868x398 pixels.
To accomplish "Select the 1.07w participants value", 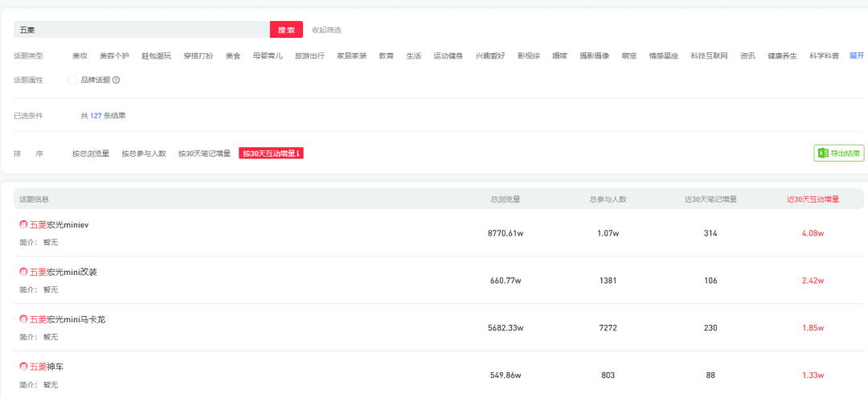I will coord(608,234).
